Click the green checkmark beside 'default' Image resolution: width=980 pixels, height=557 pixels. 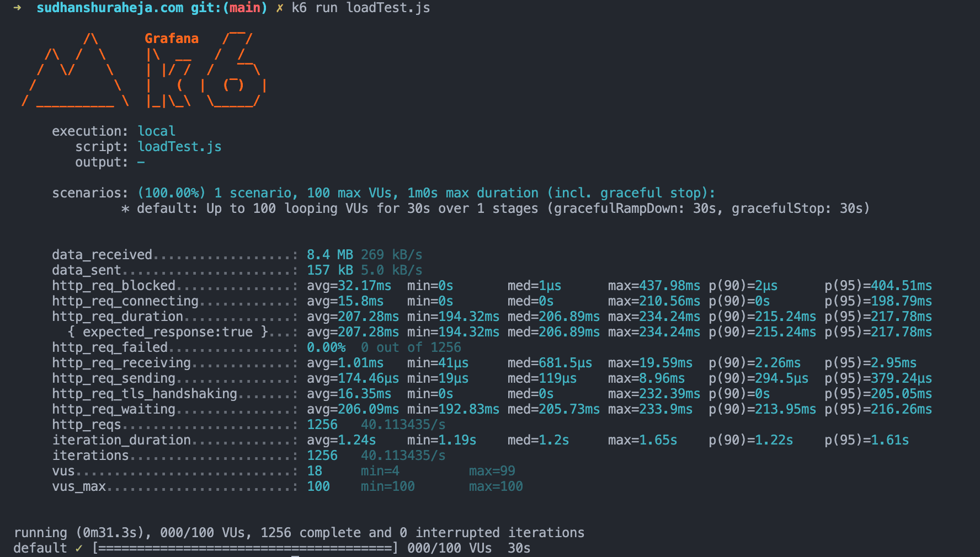coord(79,548)
